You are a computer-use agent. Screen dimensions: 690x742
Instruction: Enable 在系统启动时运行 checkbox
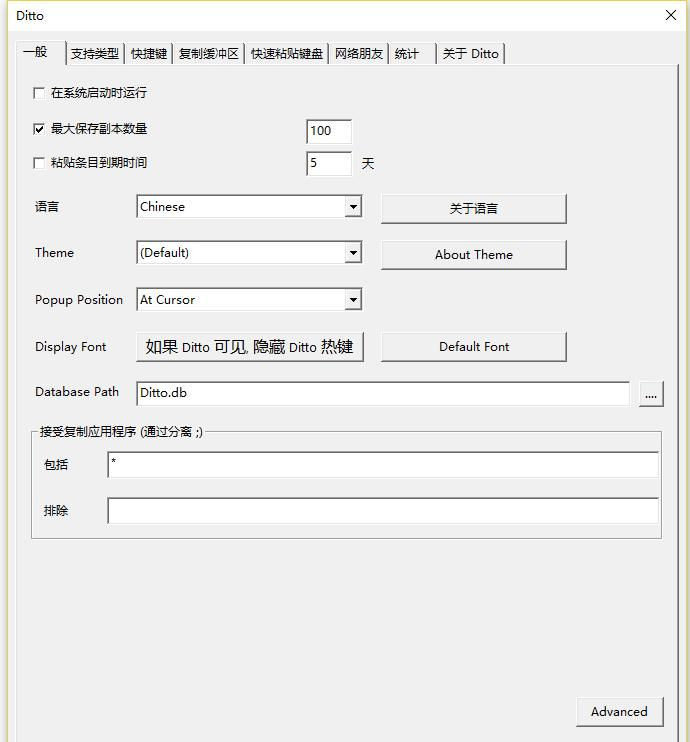pos(39,93)
